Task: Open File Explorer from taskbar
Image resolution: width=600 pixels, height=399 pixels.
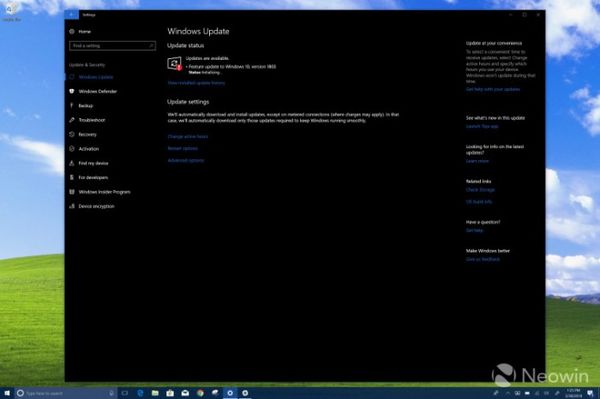Action: 155,393
